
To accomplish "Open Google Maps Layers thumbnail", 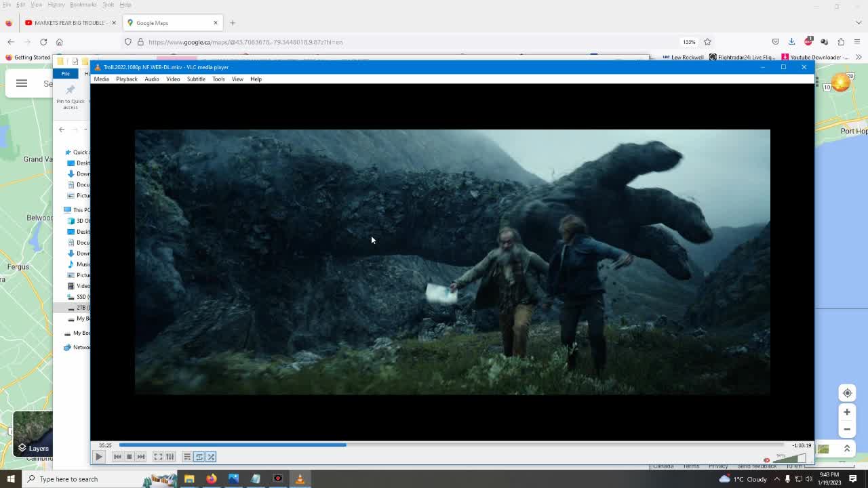I will (33, 434).
